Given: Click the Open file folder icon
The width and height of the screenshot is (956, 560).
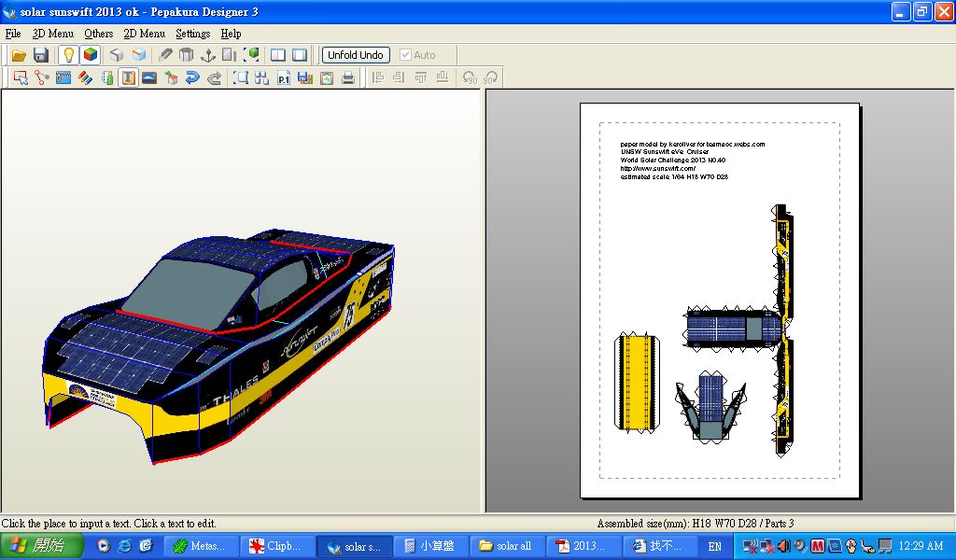Looking at the screenshot, I should 19,55.
